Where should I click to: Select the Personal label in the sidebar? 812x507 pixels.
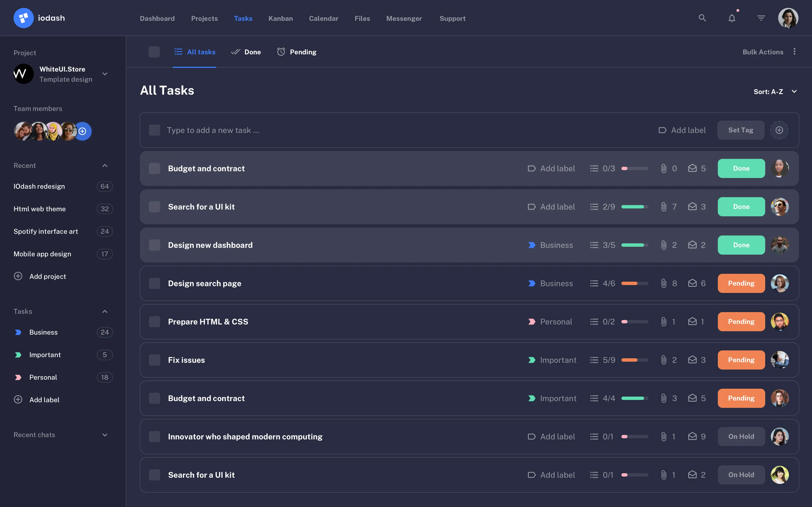[x=43, y=377]
